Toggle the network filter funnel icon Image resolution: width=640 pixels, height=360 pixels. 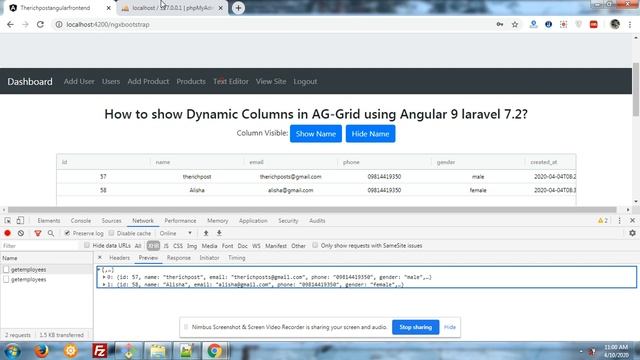point(38,233)
